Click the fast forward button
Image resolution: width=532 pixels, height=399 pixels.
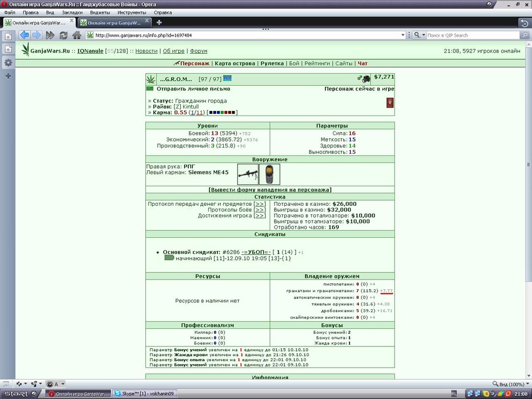[x=50, y=35]
